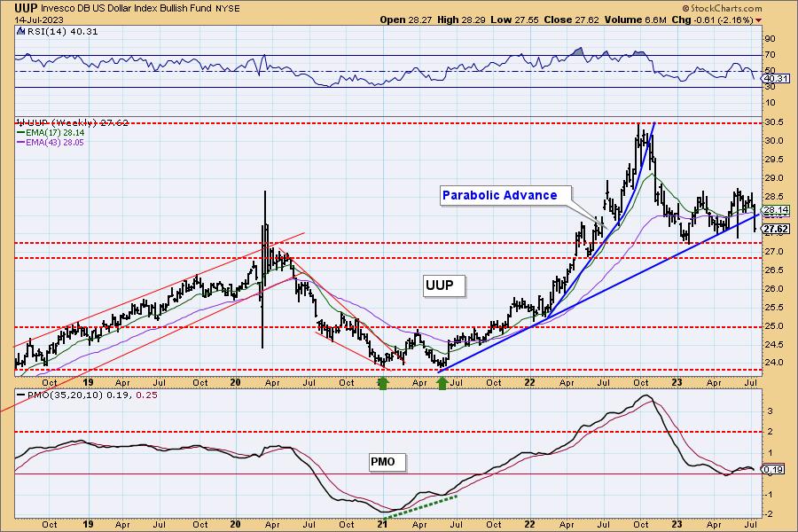
Task: Click the EMA(17) 28.14 legend entry
Action: point(51,132)
